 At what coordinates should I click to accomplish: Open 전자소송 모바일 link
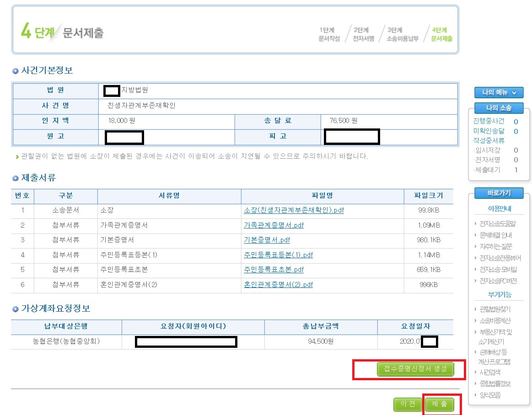[498, 270]
